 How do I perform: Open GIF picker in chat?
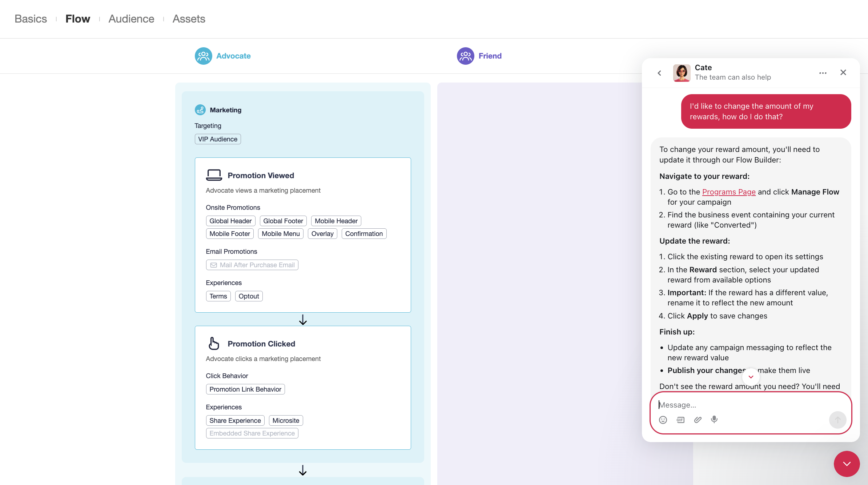coord(680,420)
